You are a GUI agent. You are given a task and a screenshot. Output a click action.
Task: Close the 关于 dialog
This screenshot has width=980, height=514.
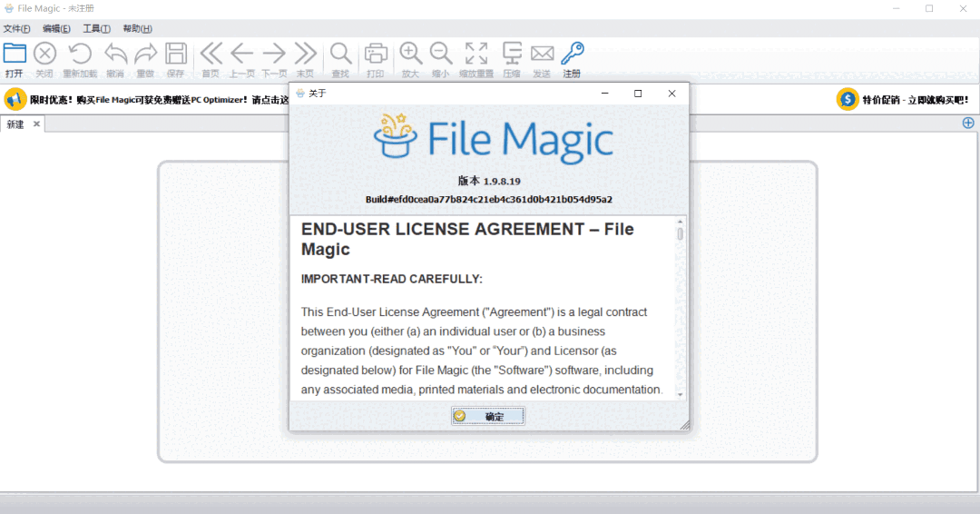point(671,94)
